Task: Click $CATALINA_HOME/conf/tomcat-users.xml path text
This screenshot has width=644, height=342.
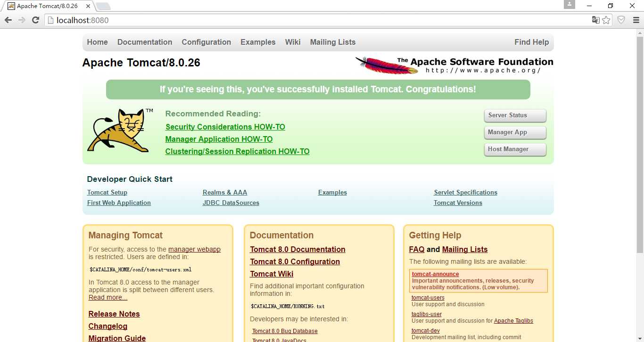Action: pyautogui.click(x=140, y=269)
